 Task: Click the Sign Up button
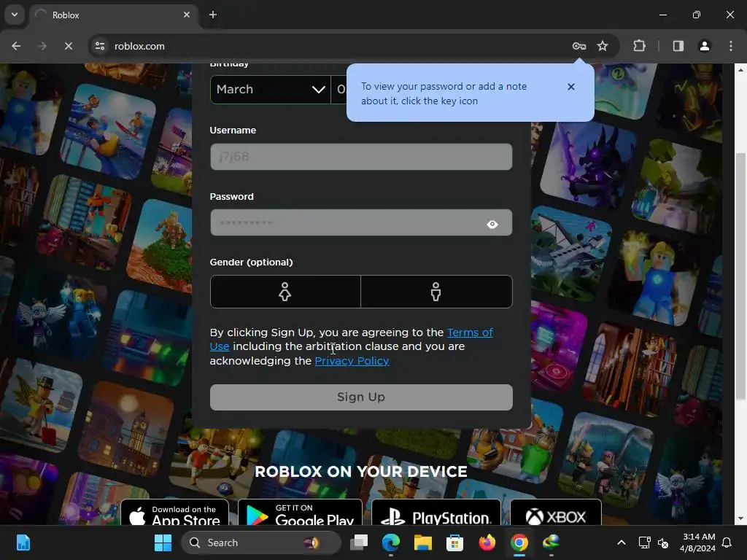point(361,397)
